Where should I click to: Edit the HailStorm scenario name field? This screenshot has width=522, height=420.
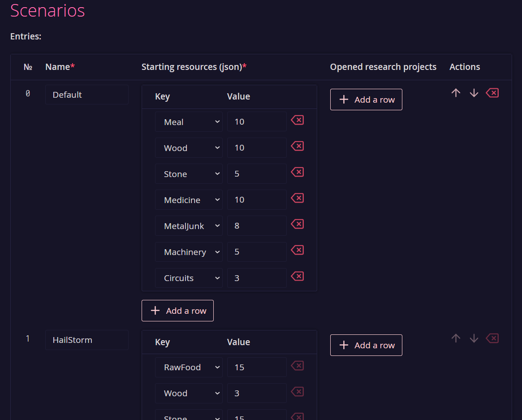pyautogui.click(x=87, y=340)
